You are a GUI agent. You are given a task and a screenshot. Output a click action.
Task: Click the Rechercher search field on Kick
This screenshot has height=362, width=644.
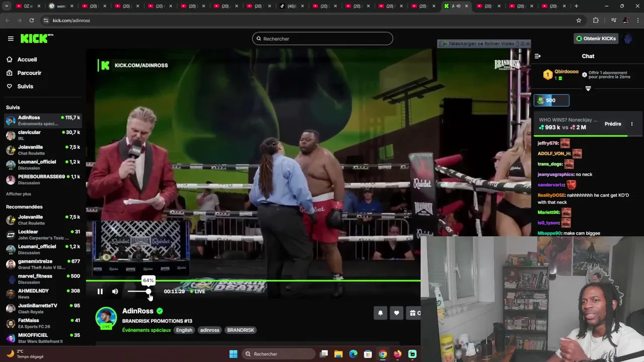(323, 39)
